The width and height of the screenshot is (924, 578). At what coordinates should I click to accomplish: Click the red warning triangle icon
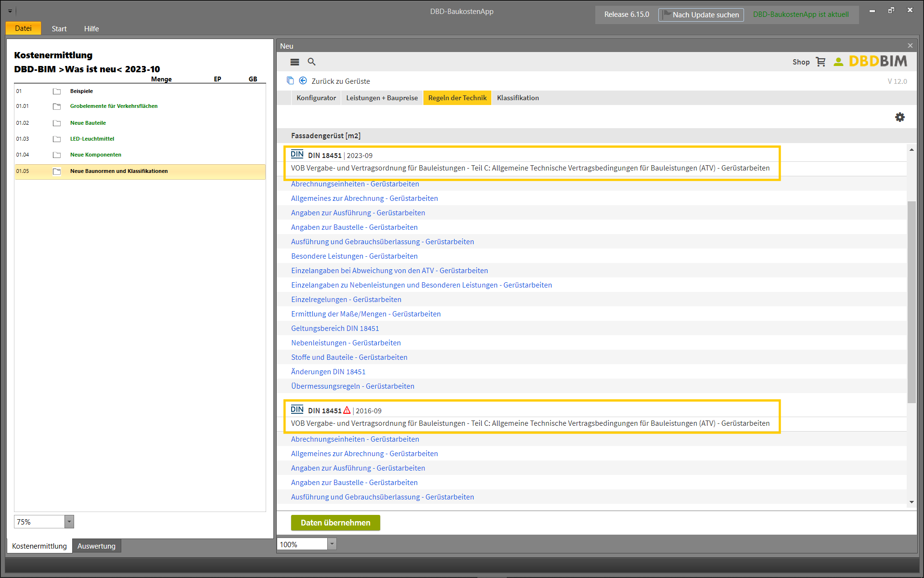click(347, 410)
